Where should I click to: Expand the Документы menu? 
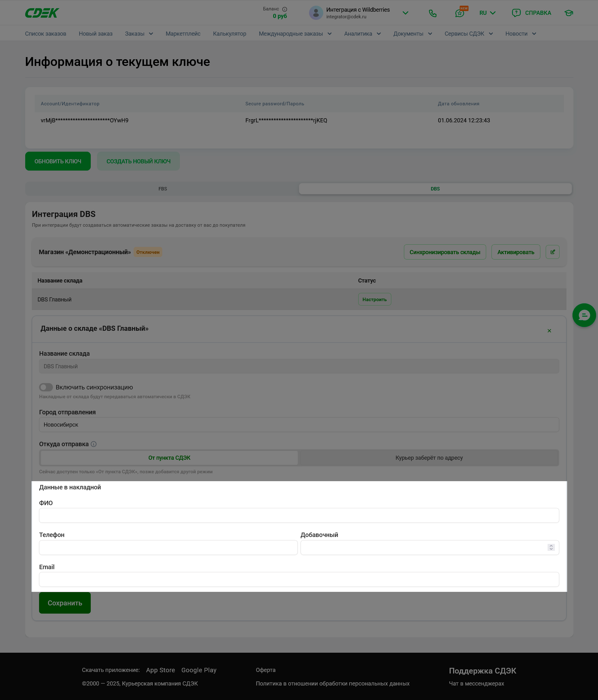(x=413, y=34)
